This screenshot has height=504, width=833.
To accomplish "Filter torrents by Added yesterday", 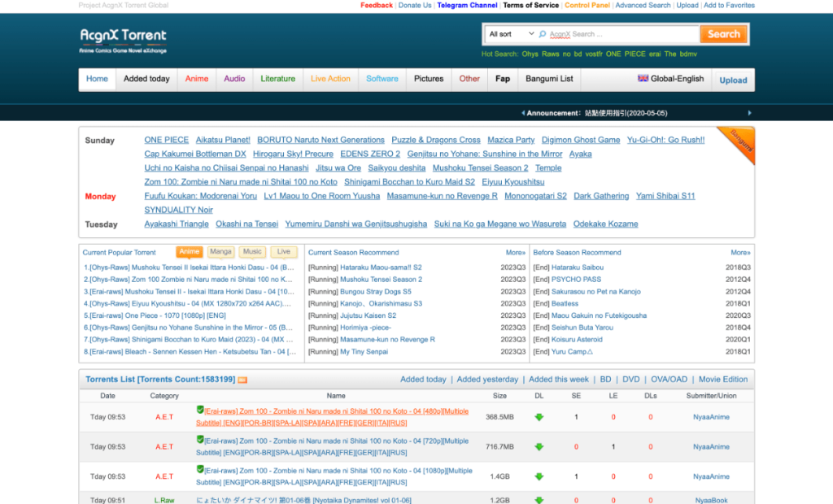I will click(x=487, y=379).
